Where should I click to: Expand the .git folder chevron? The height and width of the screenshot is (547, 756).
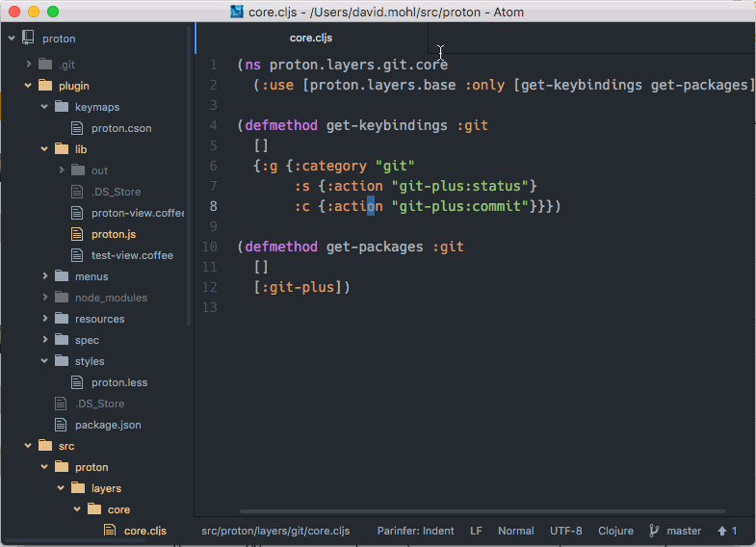click(29, 64)
